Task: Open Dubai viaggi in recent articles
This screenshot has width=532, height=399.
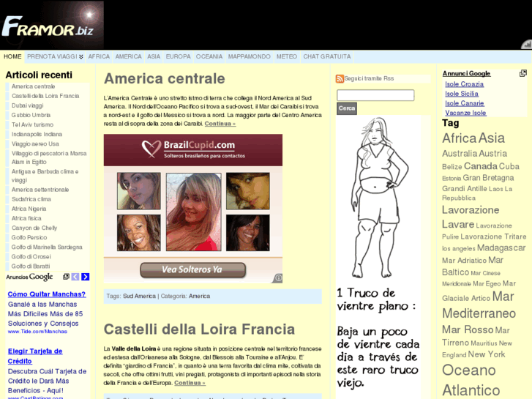Action: coord(27,105)
